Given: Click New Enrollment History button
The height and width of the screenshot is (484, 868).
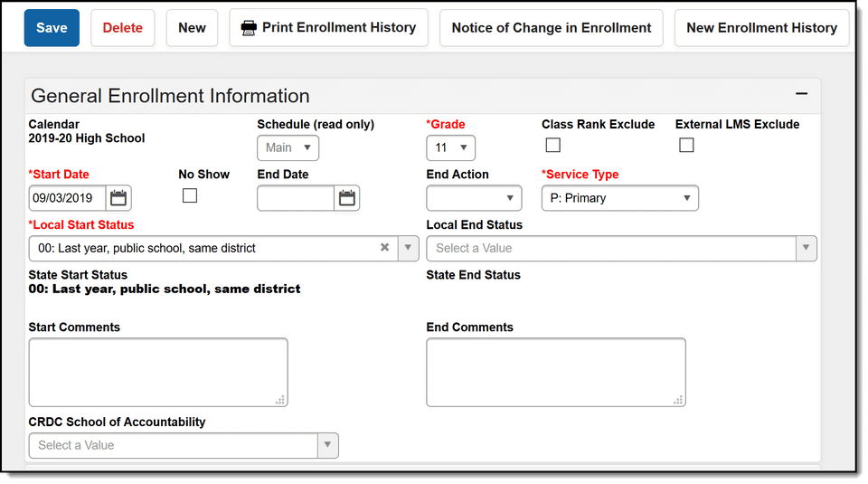Looking at the screenshot, I should coord(761,28).
